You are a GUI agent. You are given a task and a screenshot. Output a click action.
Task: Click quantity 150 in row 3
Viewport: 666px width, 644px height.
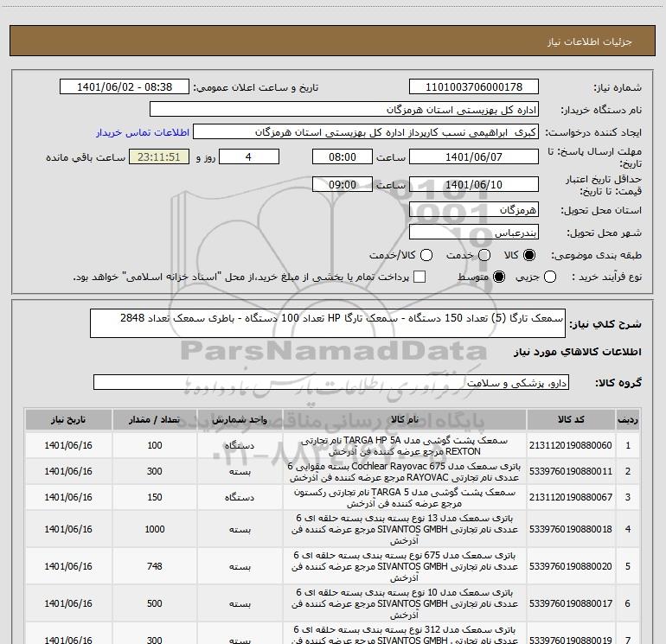155,497
